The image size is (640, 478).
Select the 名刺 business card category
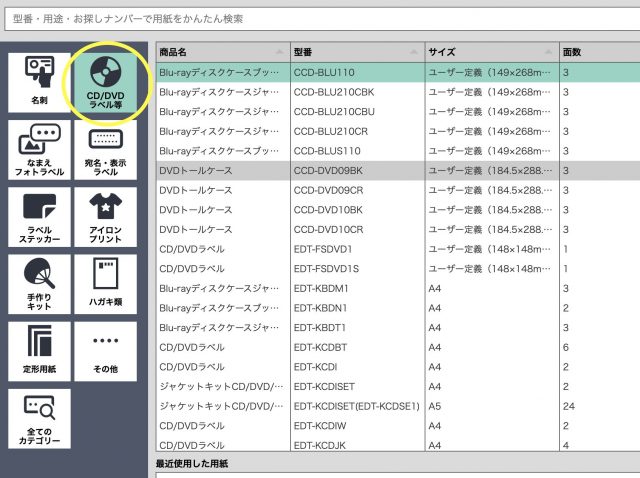pos(39,82)
